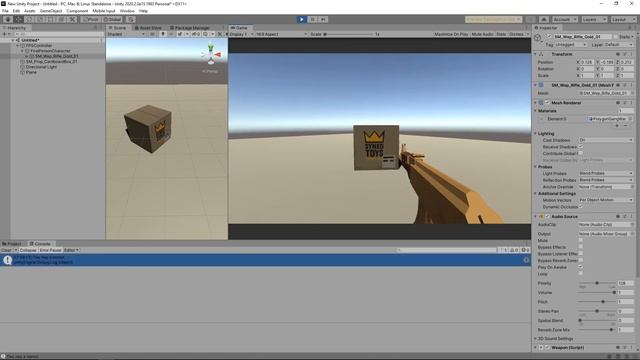Select the Hand tool in toolbar

pyautogui.click(x=8, y=19)
